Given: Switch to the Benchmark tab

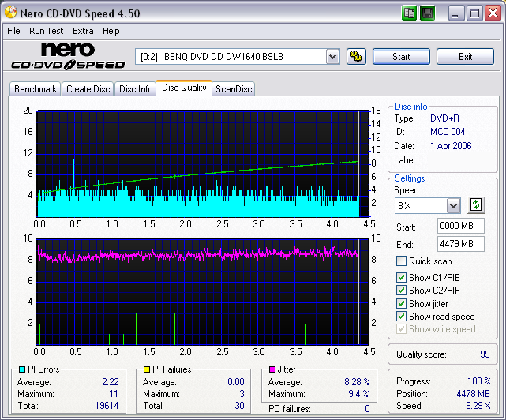Looking at the screenshot, I should 36,89.
